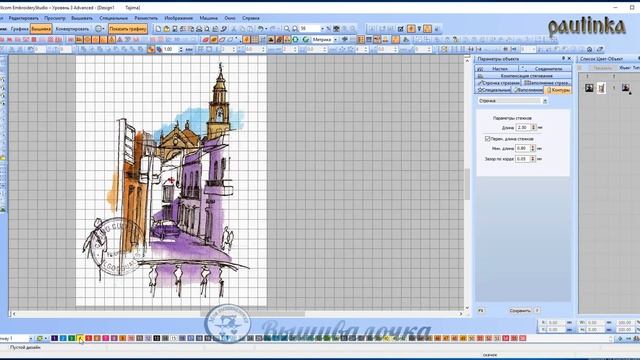
Task: Click the green ring icon
Action: (x=295, y=40)
